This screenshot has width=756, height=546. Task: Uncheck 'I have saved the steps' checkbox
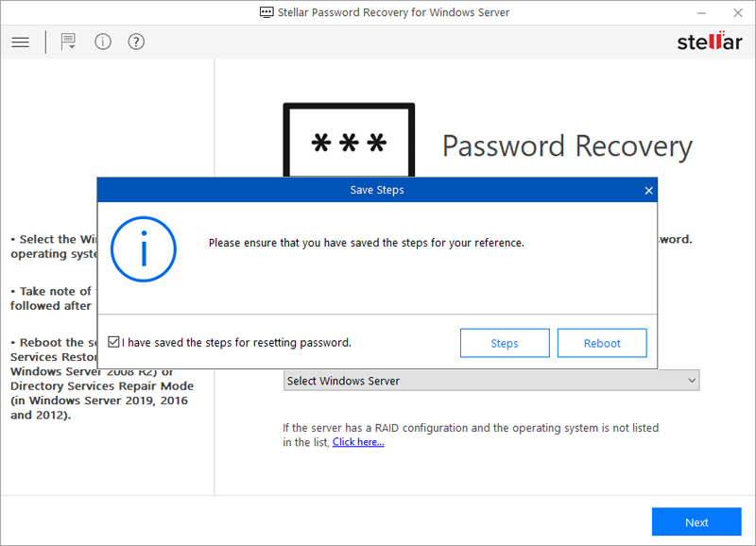[113, 342]
